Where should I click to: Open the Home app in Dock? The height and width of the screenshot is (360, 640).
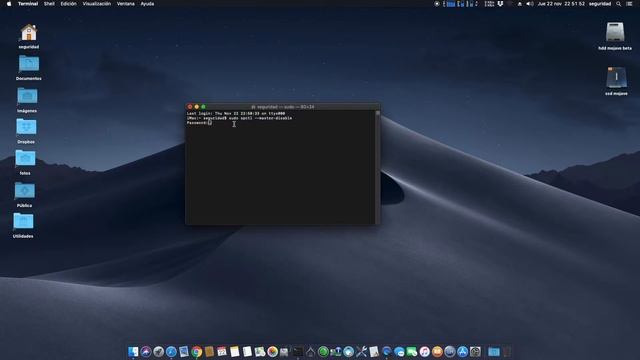(x=311, y=351)
